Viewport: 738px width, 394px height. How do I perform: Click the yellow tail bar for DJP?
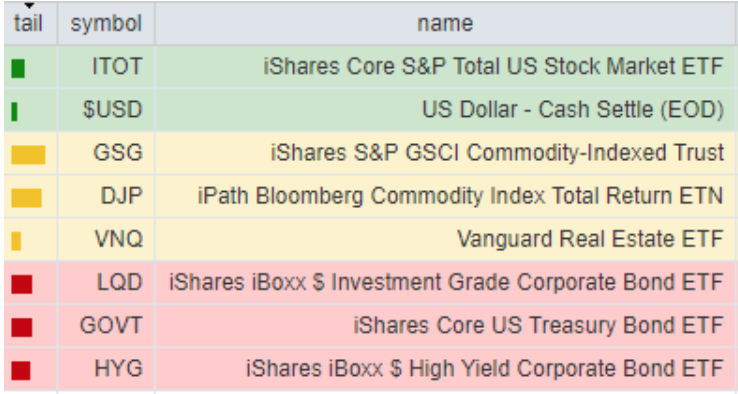click(26, 198)
